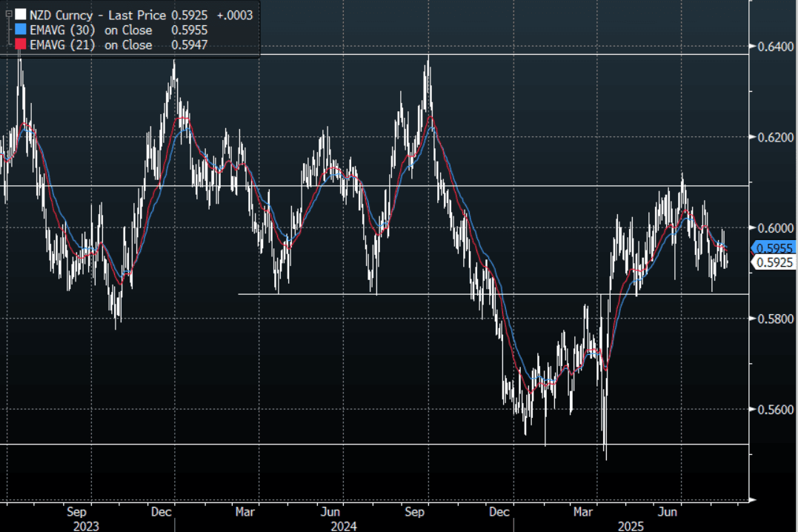This screenshot has height=532, width=798.
Task: Click the blue EMAVG (30) swatch
Action: pos(20,30)
